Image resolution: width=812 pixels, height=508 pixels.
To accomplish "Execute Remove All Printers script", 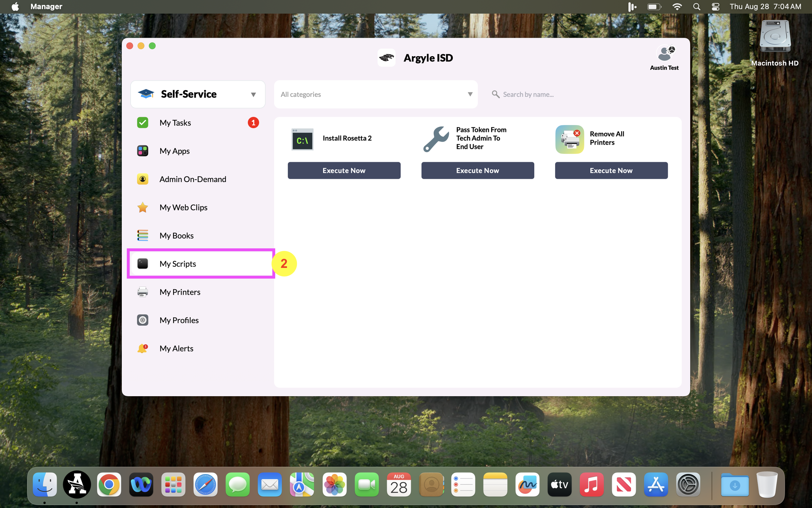I will (x=611, y=171).
